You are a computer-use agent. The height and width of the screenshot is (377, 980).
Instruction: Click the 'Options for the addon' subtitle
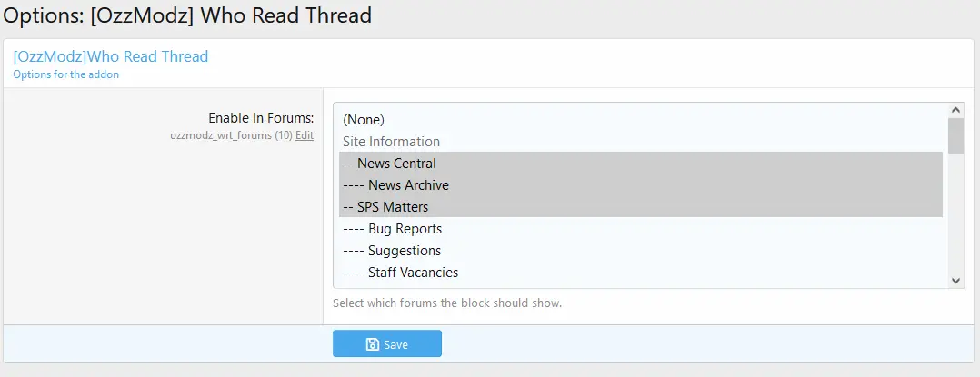tap(65, 74)
